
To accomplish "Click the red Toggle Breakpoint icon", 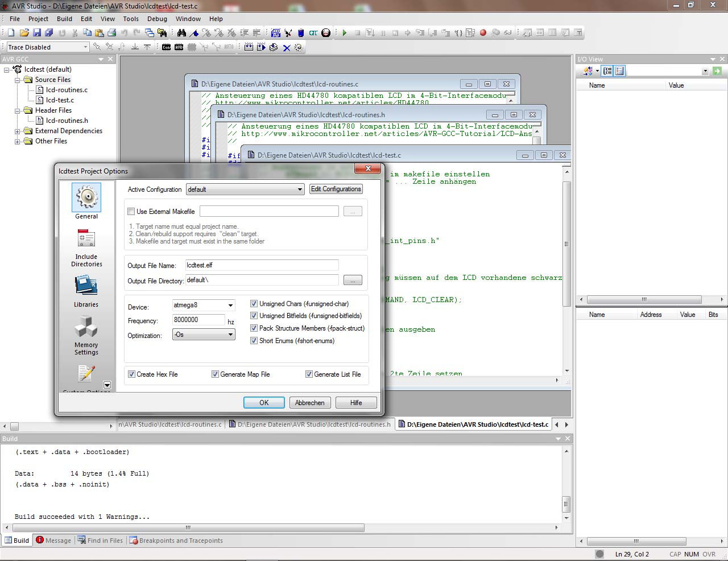I will pyautogui.click(x=483, y=32).
